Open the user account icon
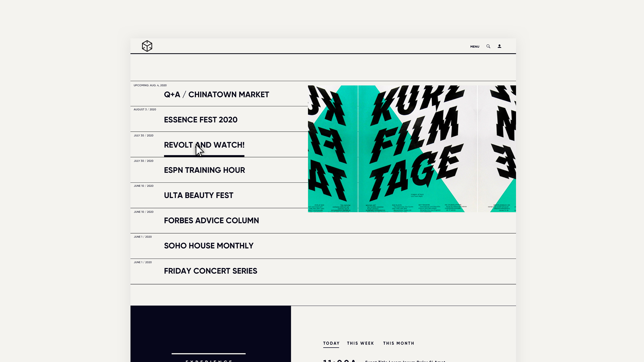 point(499,46)
